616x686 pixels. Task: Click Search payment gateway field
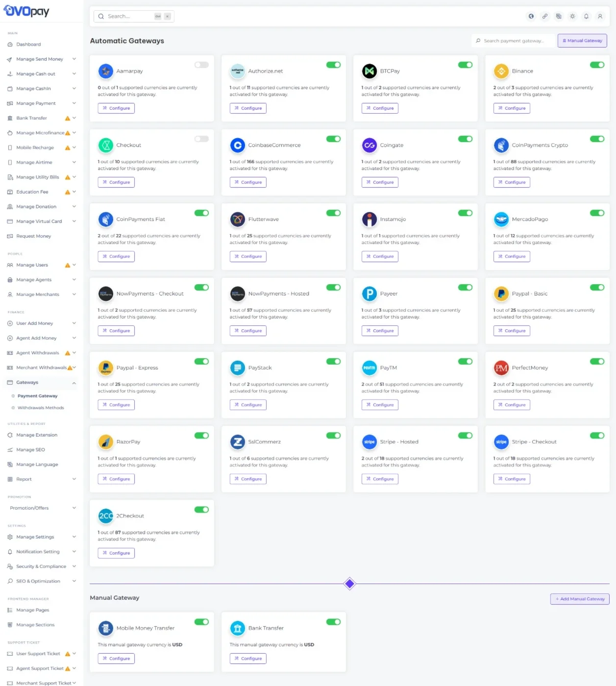[514, 41]
